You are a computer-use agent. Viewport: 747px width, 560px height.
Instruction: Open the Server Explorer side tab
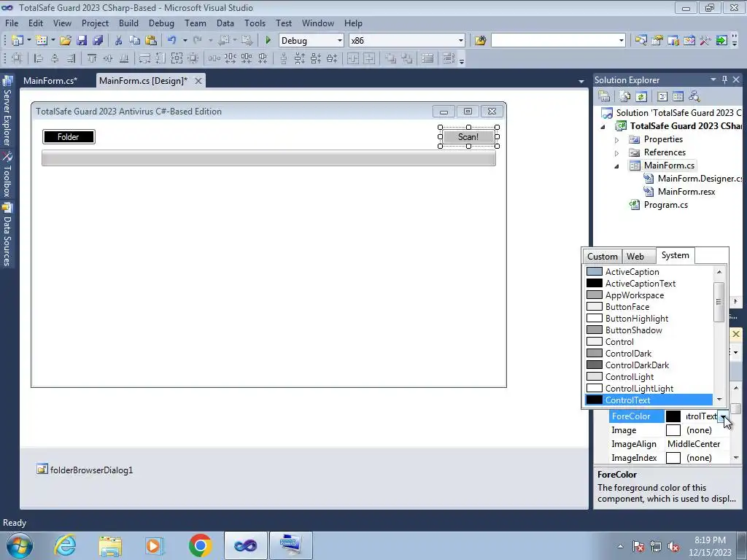7,112
